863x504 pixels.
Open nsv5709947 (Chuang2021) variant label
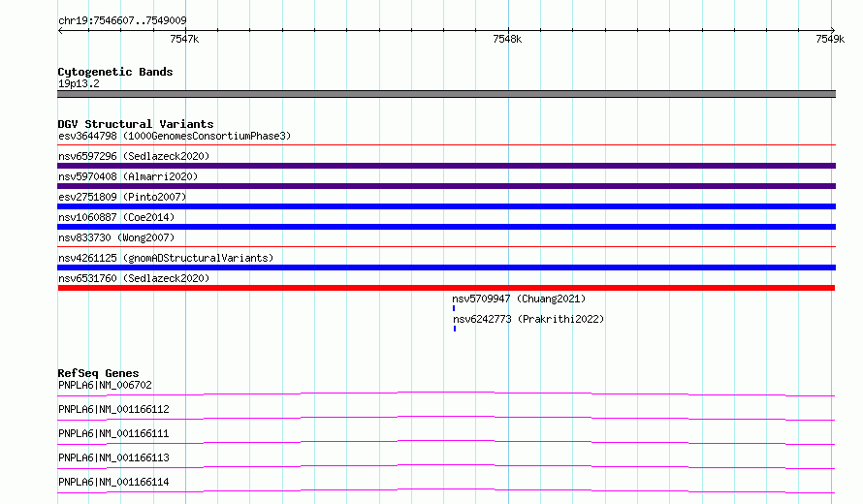coord(519,299)
